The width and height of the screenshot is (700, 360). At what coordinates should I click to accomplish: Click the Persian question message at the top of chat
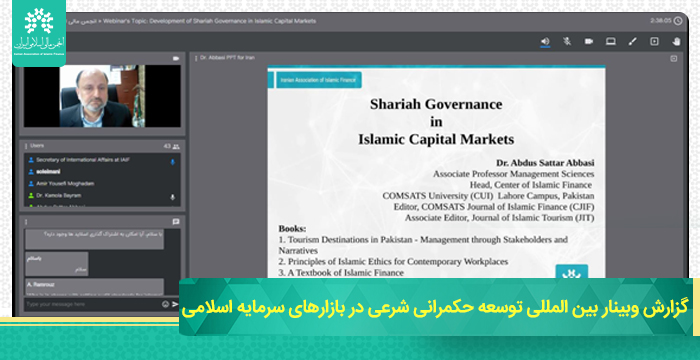95,239
